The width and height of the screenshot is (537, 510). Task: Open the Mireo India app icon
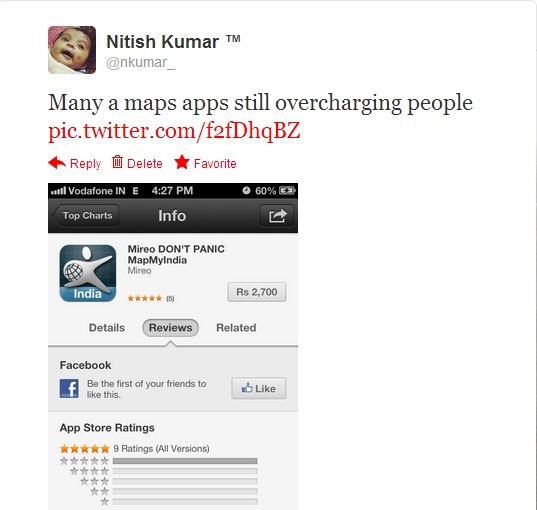pyautogui.click(x=88, y=273)
